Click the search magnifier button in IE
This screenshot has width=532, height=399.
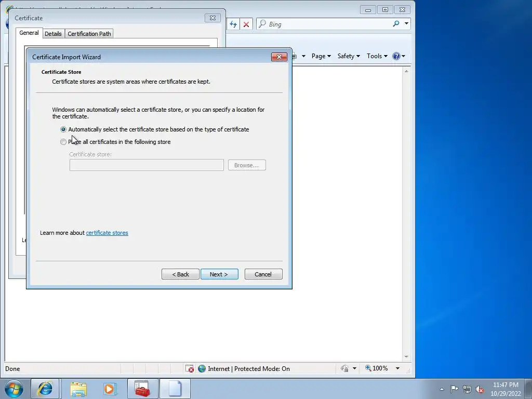click(x=396, y=24)
